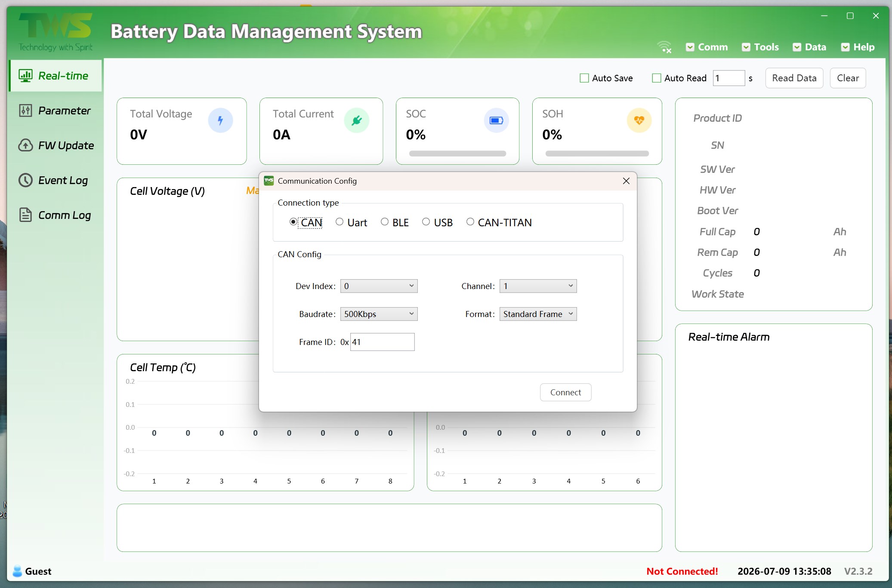Click the SOH progress bar
This screenshot has height=588, width=892.
tap(597, 154)
